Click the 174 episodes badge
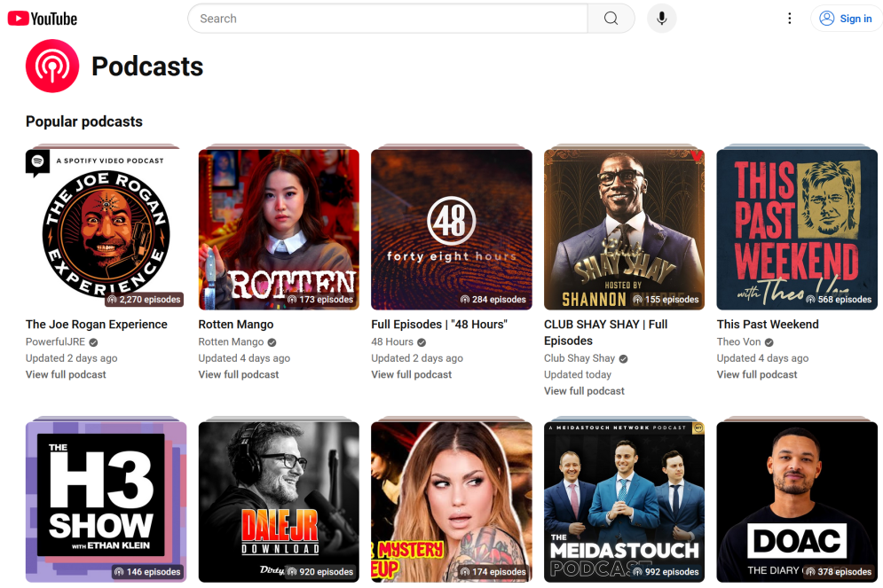 [493, 572]
